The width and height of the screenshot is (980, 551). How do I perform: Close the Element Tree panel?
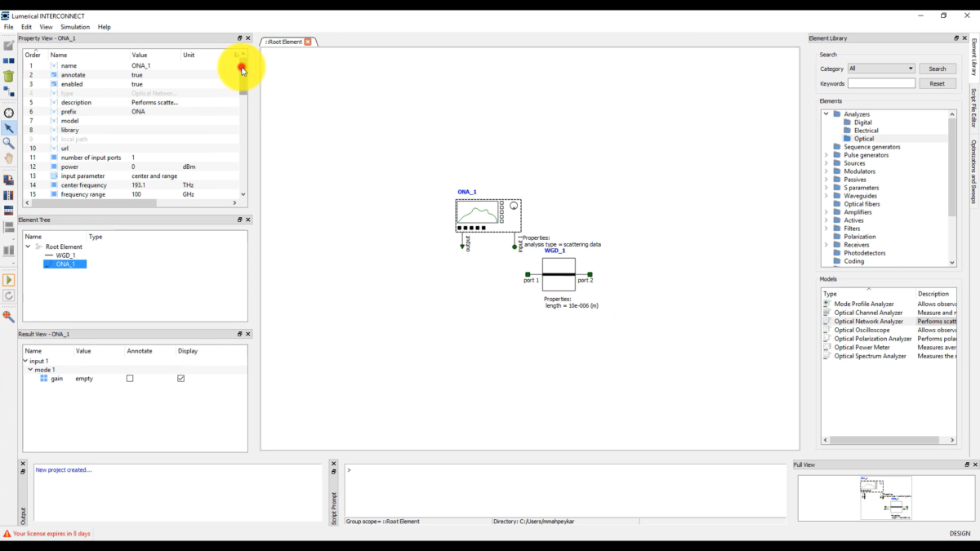click(x=248, y=220)
